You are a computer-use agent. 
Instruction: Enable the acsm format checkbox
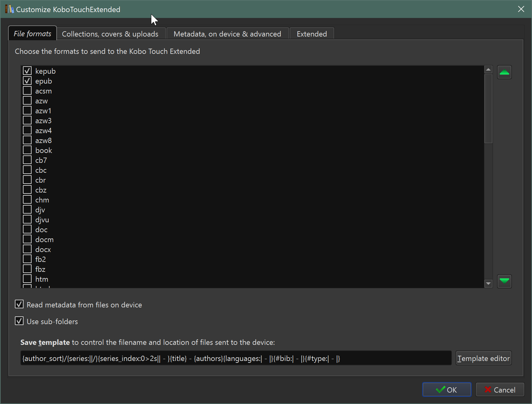click(x=27, y=91)
